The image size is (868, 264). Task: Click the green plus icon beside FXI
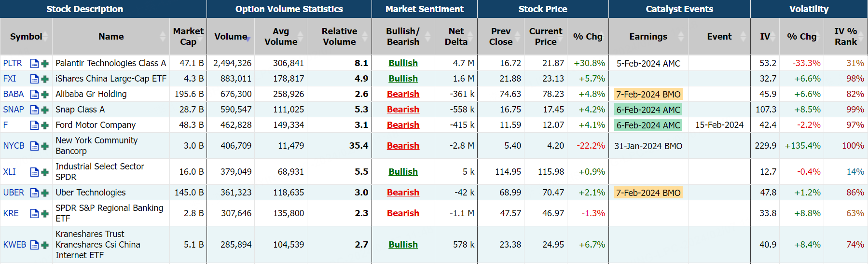(45, 79)
